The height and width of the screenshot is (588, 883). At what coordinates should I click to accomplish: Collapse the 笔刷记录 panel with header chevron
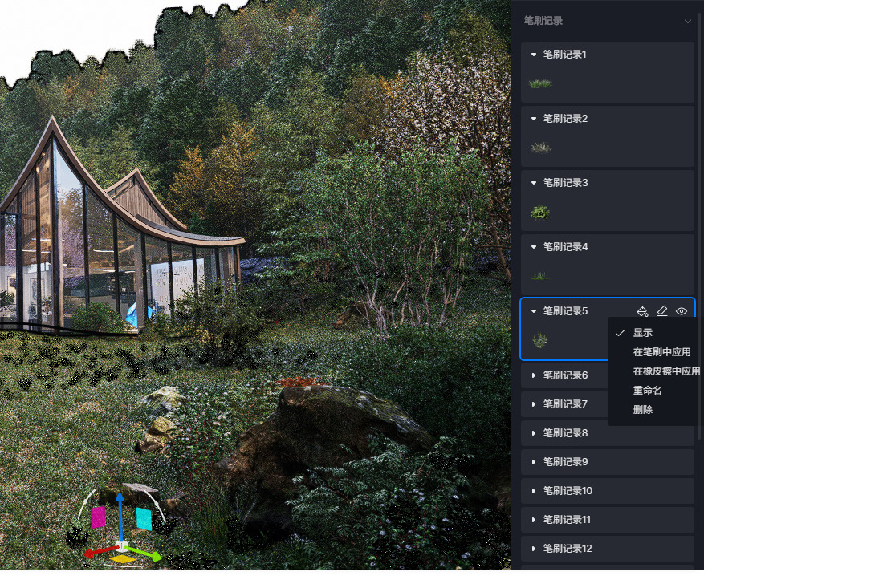(687, 21)
